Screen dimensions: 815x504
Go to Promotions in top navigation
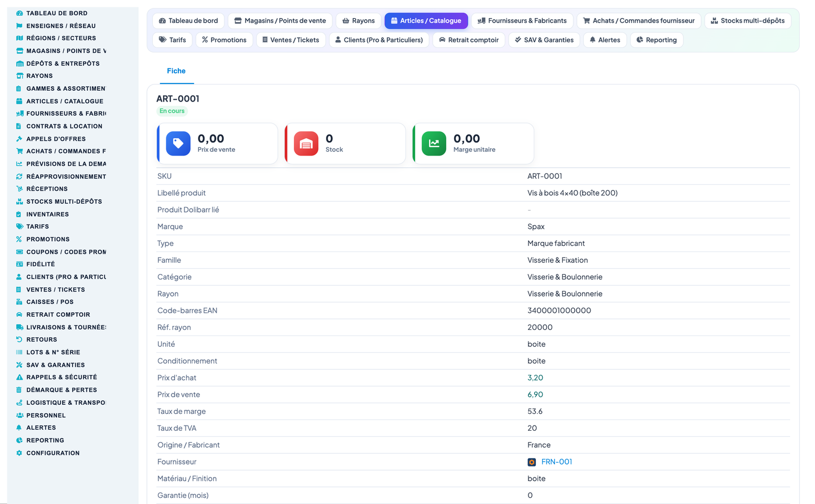point(224,40)
